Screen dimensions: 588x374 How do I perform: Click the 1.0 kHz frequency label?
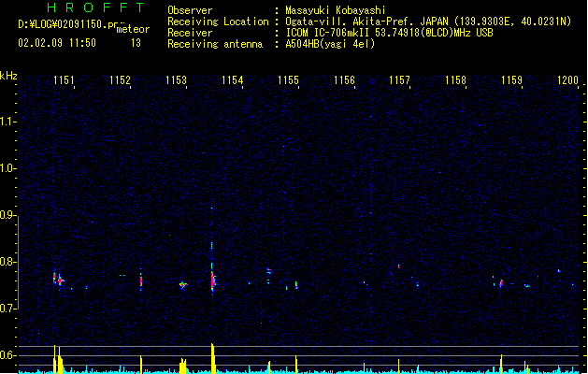pos(7,168)
